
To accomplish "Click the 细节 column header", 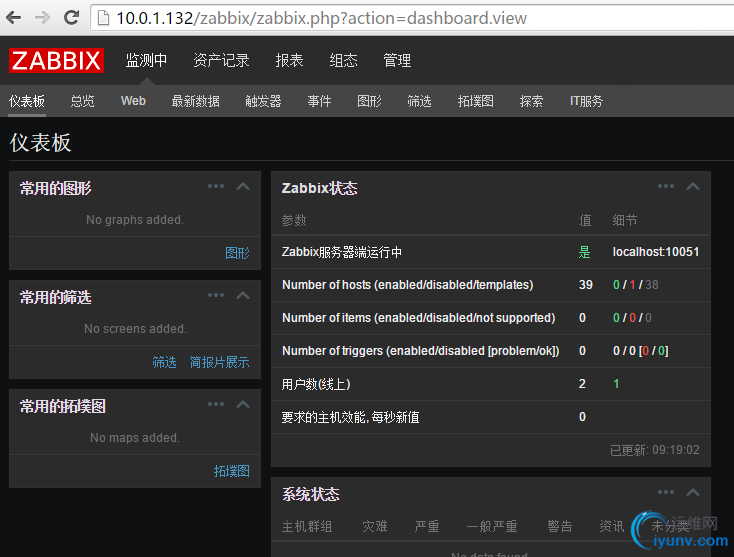I will point(625,220).
